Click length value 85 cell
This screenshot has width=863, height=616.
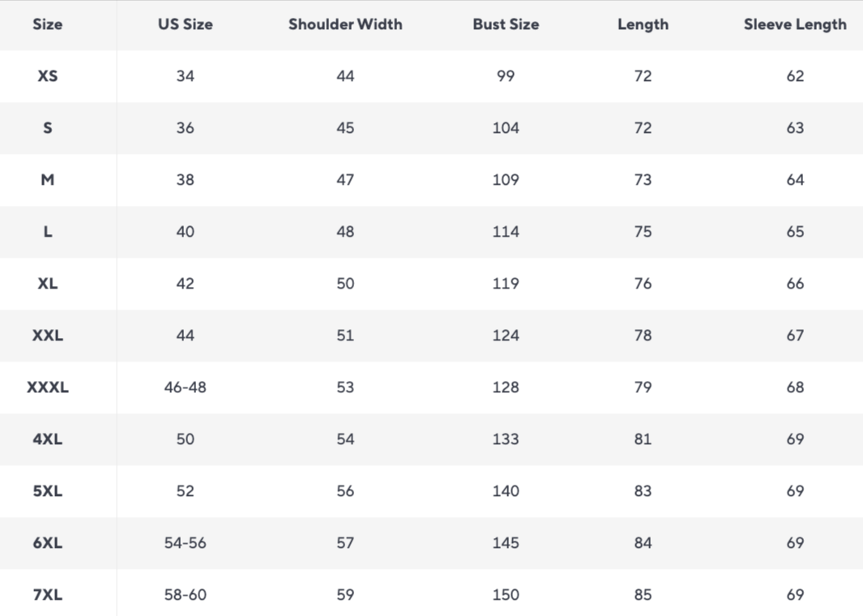pos(643,595)
